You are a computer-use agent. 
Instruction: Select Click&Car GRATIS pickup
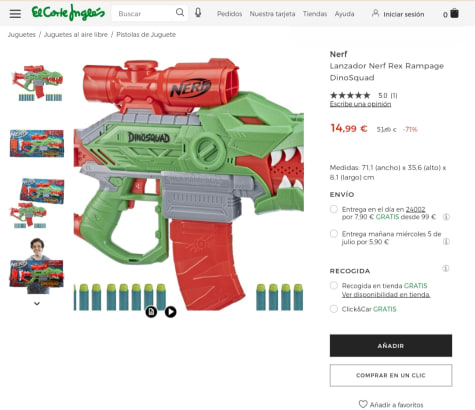tap(334, 309)
